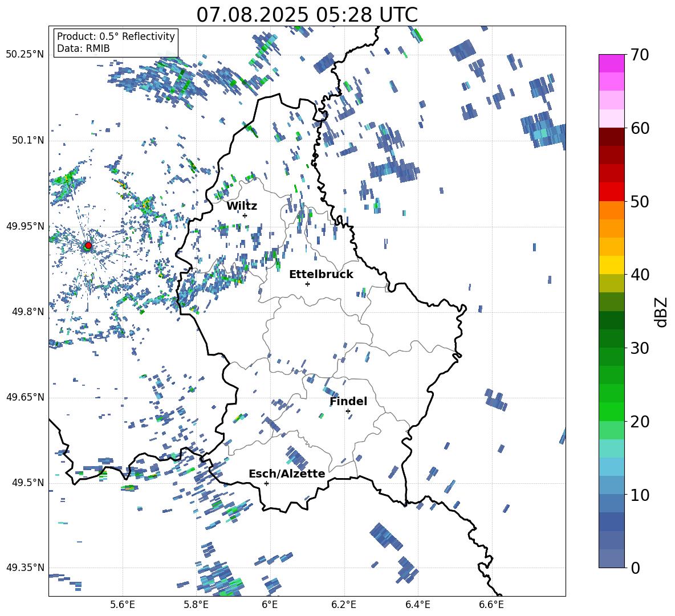Click the colorbar tick value 20

(639, 421)
